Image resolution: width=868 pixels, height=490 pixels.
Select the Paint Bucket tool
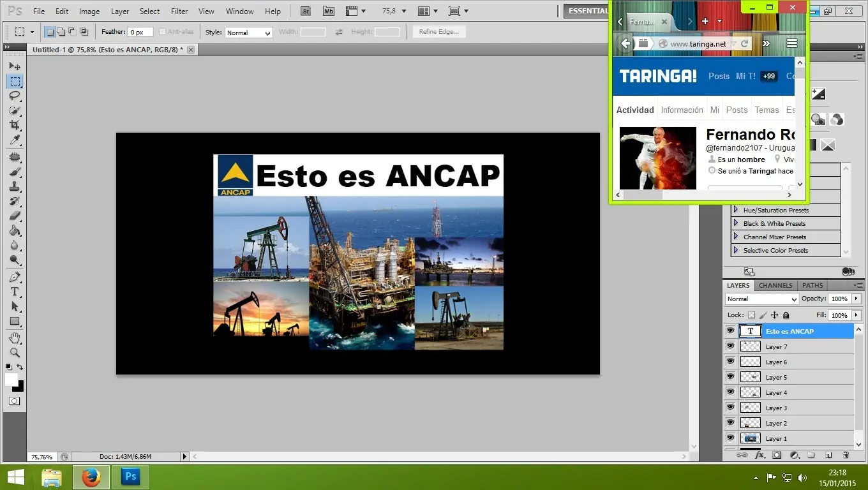pos(15,230)
